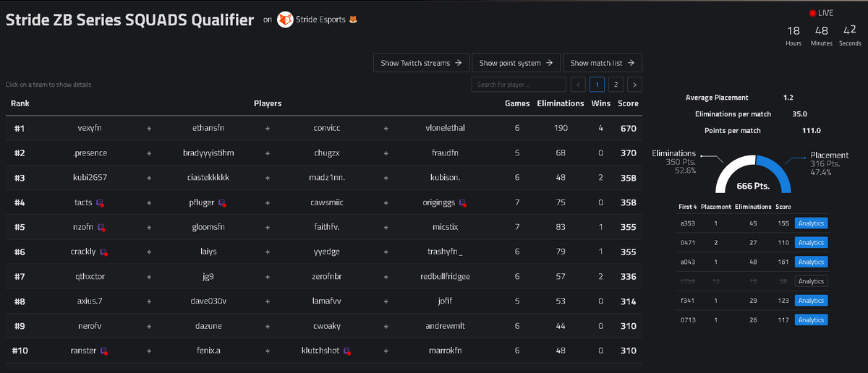Select player convicc

(327, 128)
